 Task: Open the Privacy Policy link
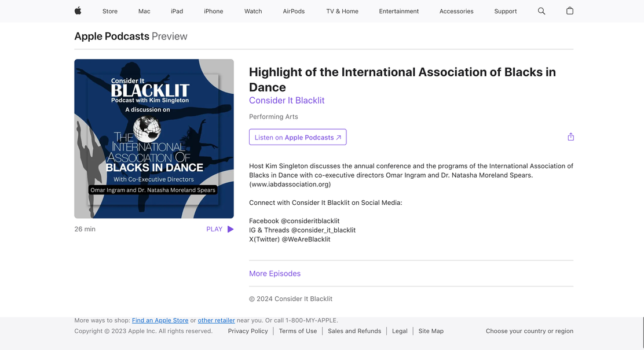tap(248, 331)
